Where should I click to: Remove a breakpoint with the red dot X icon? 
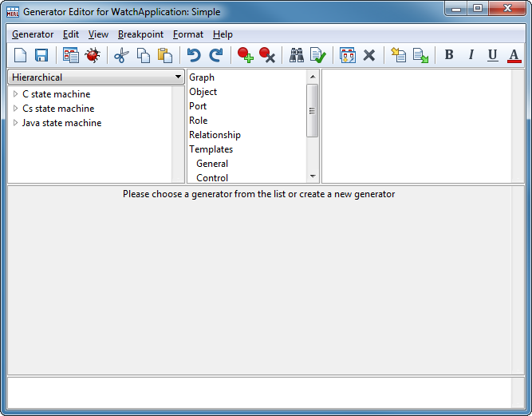266,55
